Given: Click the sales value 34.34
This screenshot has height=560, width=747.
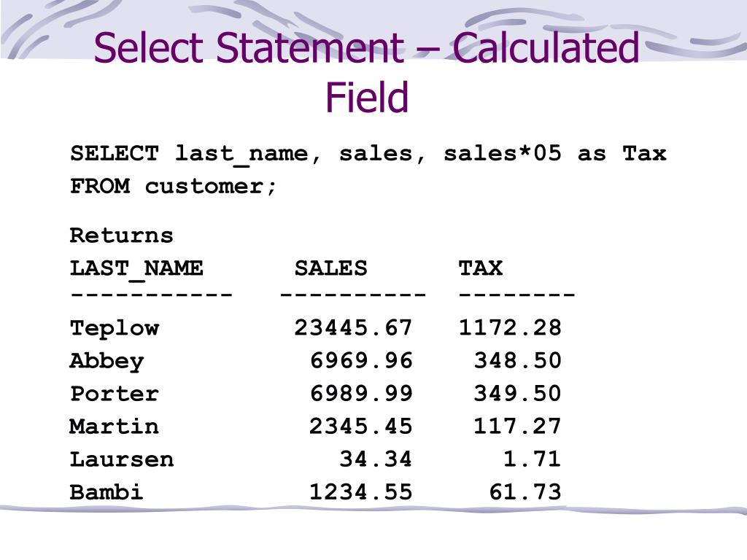Looking at the screenshot, I should click(x=376, y=459).
